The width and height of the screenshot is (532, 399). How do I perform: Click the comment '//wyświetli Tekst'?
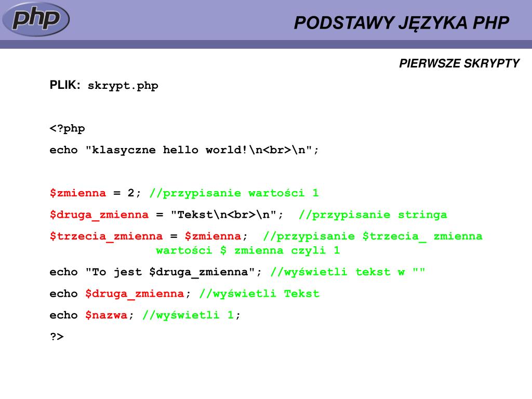click(259, 294)
